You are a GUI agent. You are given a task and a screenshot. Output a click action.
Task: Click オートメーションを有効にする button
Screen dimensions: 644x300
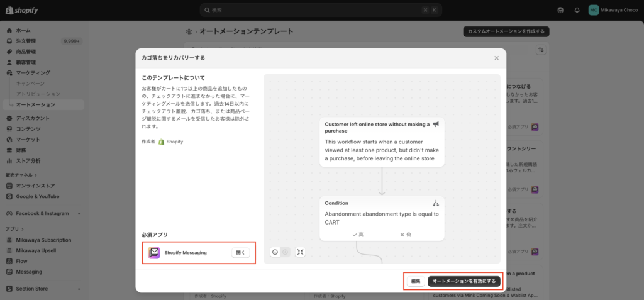464,281
